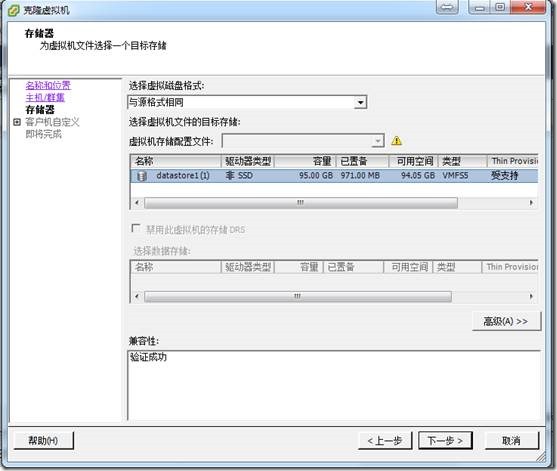557x471 pixels.
Task: Click lower table 可用空间 column header
Action: point(409,267)
